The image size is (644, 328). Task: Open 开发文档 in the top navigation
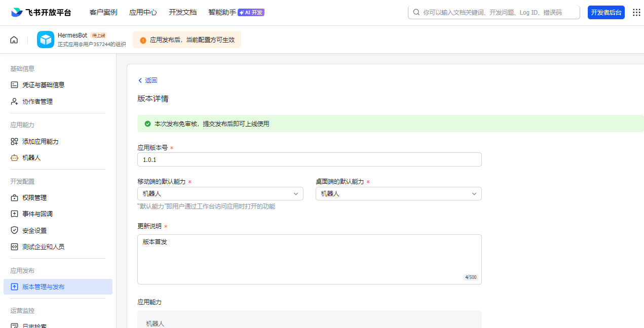182,13
